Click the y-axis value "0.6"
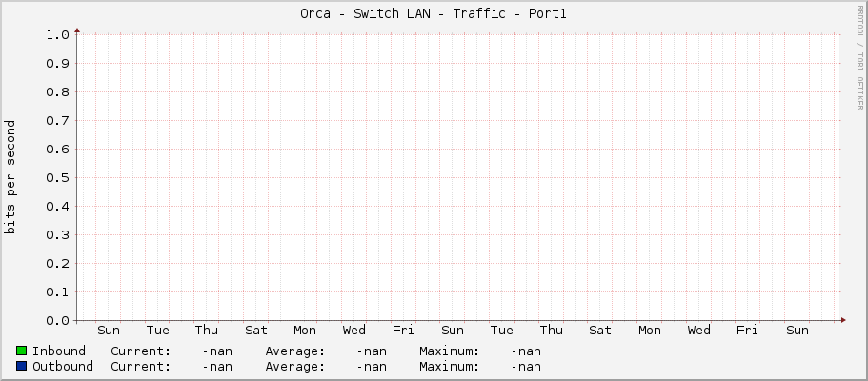This screenshot has height=381, width=868. pyautogui.click(x=57, y=150)
